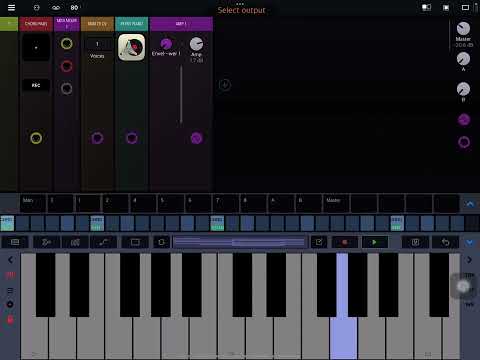This screenshot has width=480, height=360.
Task: Click the circled down-arrow add module icon
Action: point(225,85)
